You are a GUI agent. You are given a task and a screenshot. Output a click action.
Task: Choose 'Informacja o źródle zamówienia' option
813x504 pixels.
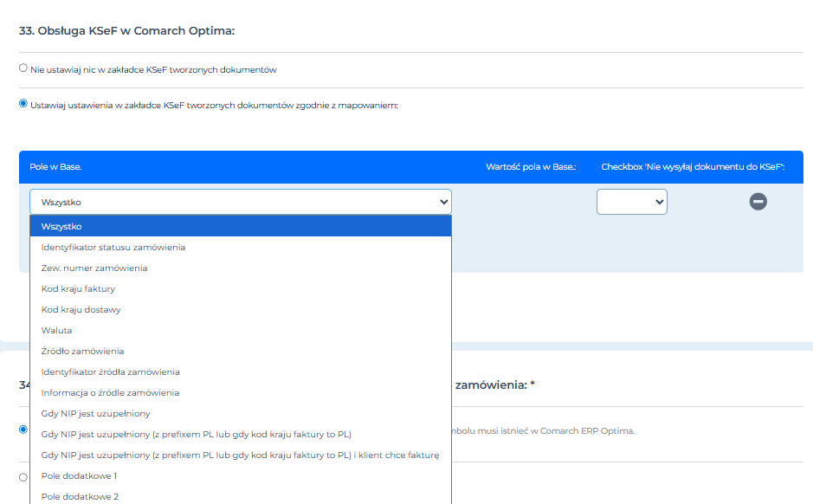pyautogui.click(x=241, y=392)
